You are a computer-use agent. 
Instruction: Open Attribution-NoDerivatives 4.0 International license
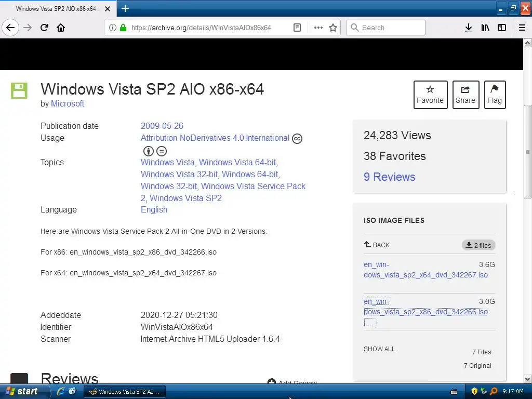pyautogui.click(x=215, y=138)
